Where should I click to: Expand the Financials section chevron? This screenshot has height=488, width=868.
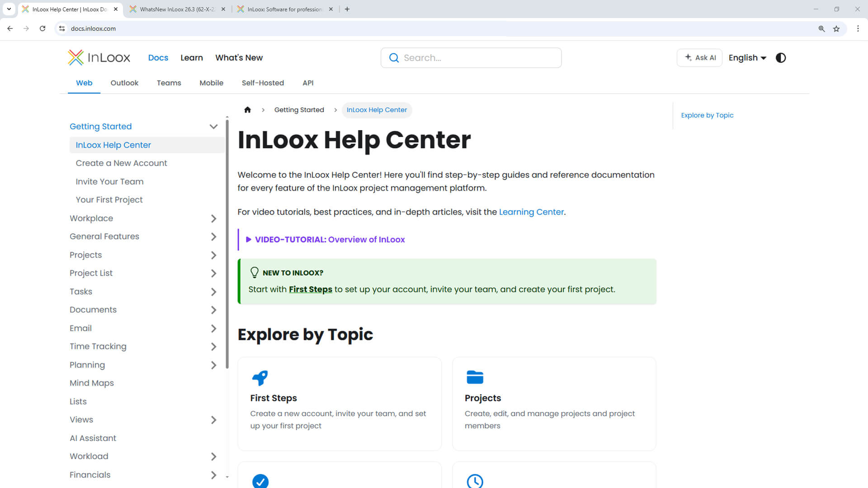[213, 475]
